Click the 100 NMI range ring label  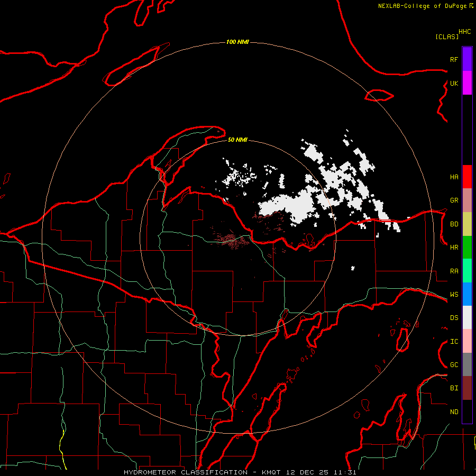[x=237, y=42]
